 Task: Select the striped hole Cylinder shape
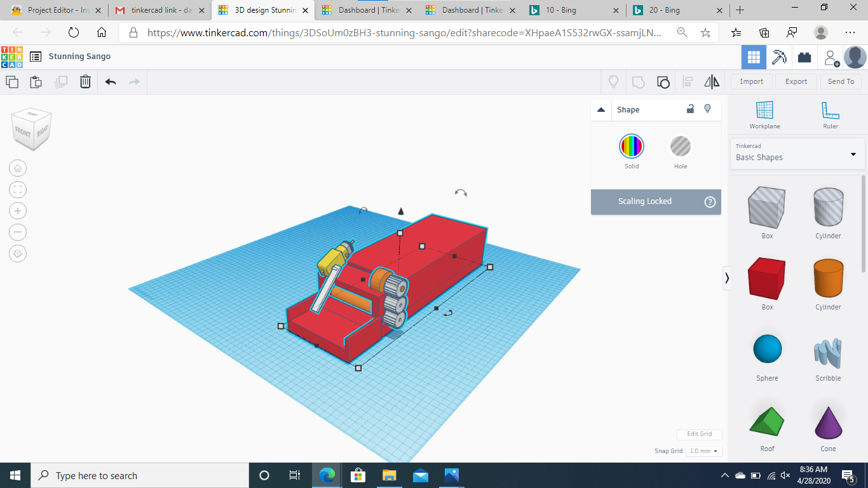(828, 208)
